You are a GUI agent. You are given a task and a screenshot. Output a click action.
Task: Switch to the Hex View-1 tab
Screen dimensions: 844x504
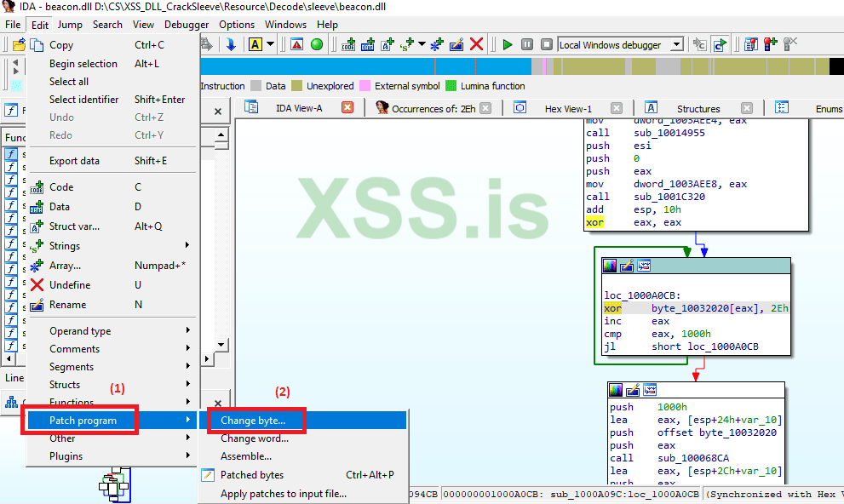pyautogui.click(x=568, y=109)
